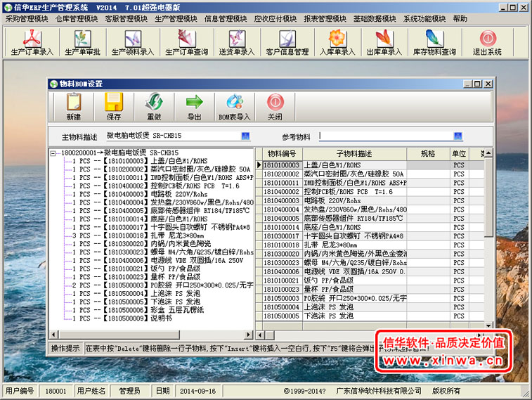Click table cell 1810500004
532x400 pixels.
pos(282,307)
